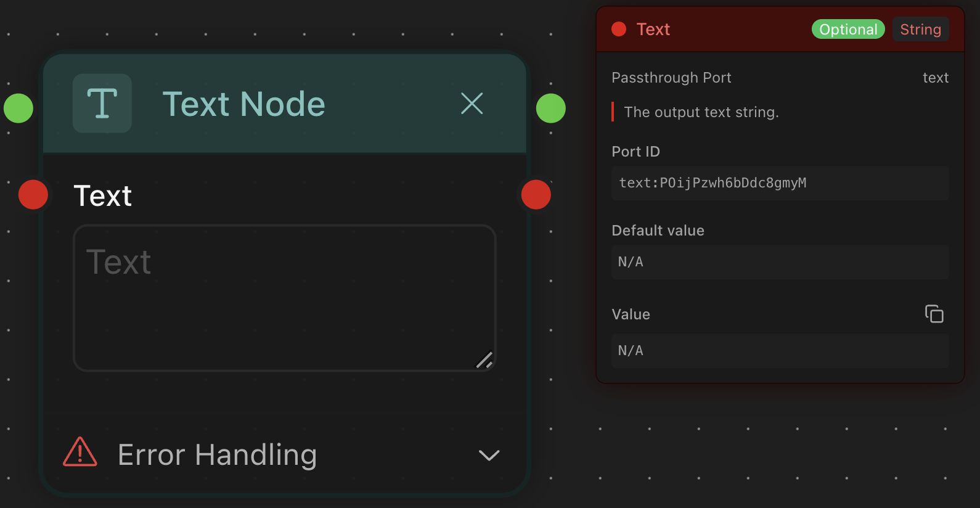Click the Default value N/A field
The width and height of the screenshot is (980, 508).
point(780,262)
